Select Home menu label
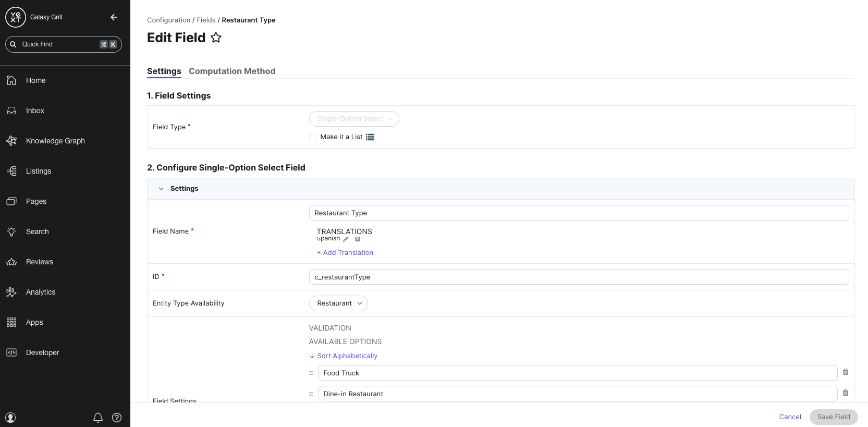The image size is (868, 427). click(x=36, y=80)
